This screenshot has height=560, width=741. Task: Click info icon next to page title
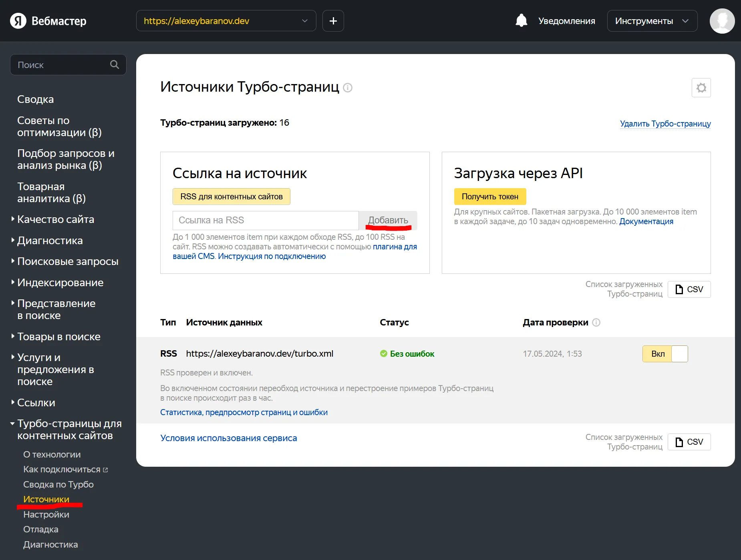[x=348, y=88]
